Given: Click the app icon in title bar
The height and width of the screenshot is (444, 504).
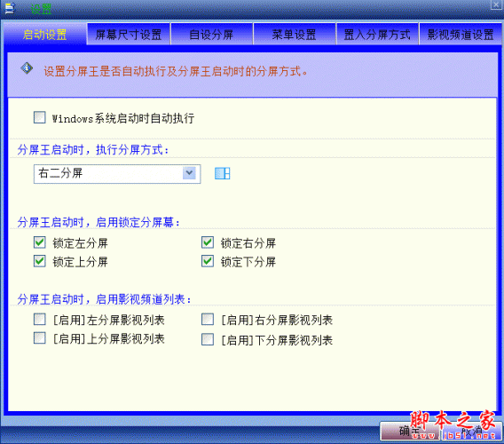Looking at the screenshot, I should (10, 8).
